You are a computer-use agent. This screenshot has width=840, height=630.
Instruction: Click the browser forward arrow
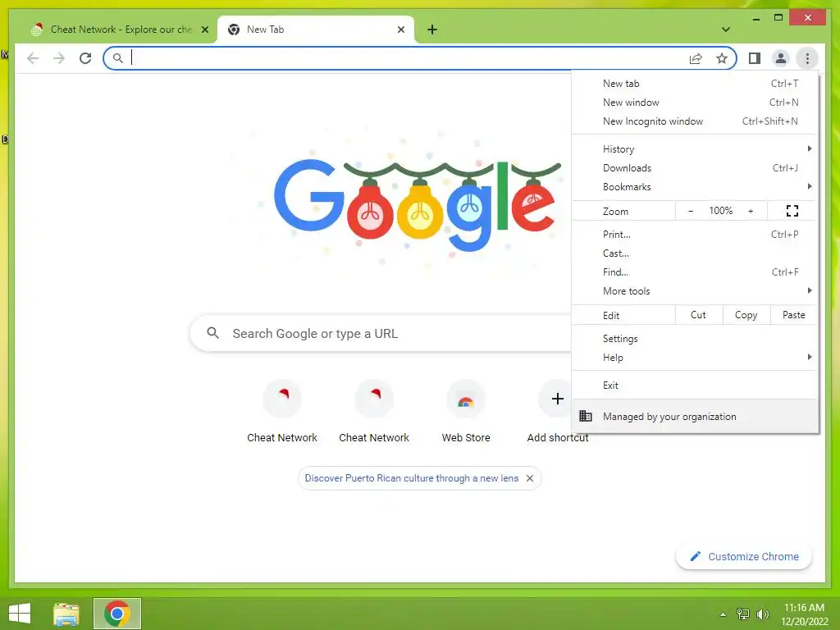[59, 58]
